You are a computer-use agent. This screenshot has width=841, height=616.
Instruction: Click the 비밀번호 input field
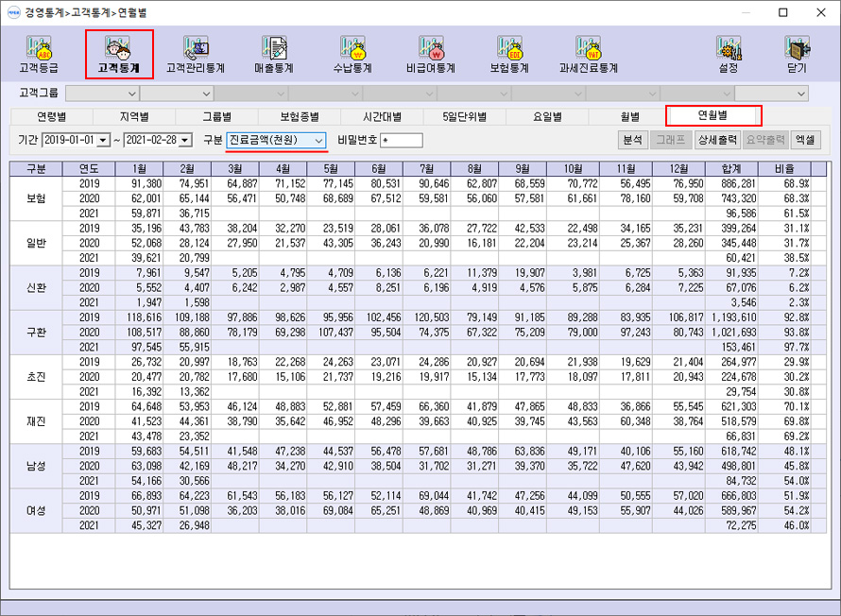pyautogui.click(x=402, y=141)
